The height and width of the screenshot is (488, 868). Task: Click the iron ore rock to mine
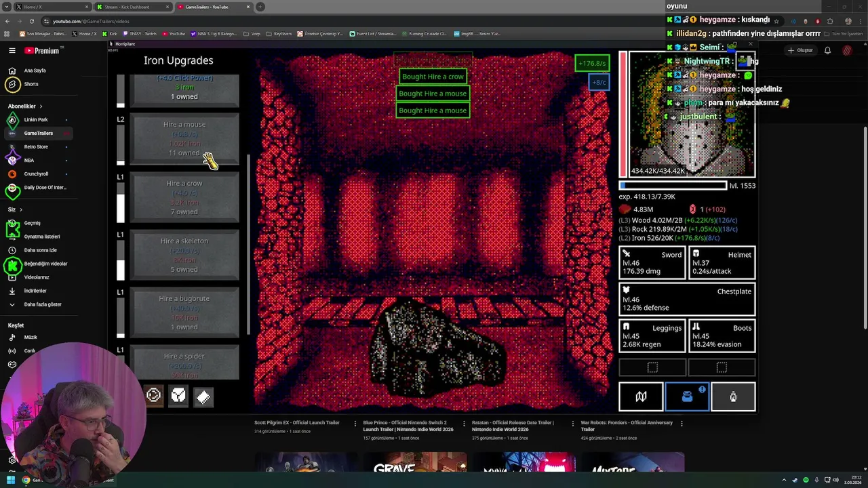point(437,349)
